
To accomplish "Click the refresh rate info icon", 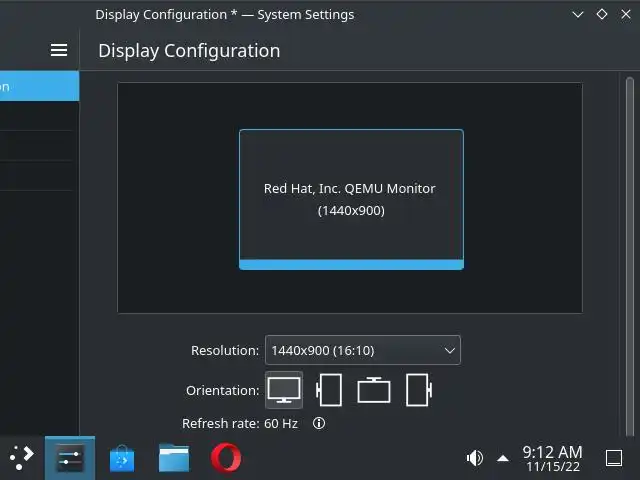I will coord(319,423).
